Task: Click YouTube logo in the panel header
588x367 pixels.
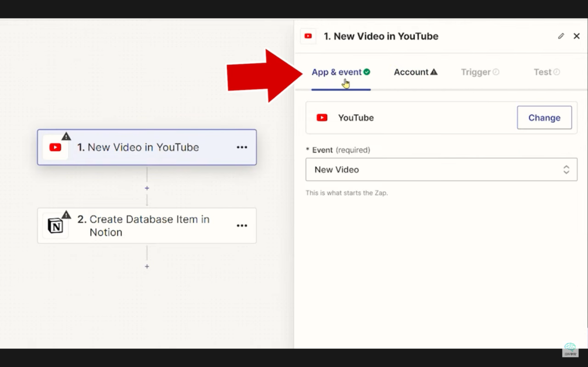Action: pyautogui.click(x=308, y=36)
